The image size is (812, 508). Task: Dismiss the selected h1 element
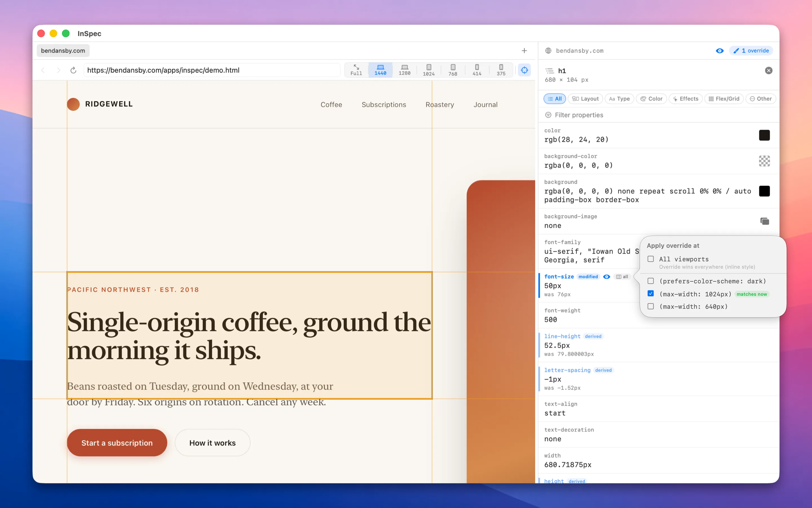pyautogui.click(x=768, y=71)
